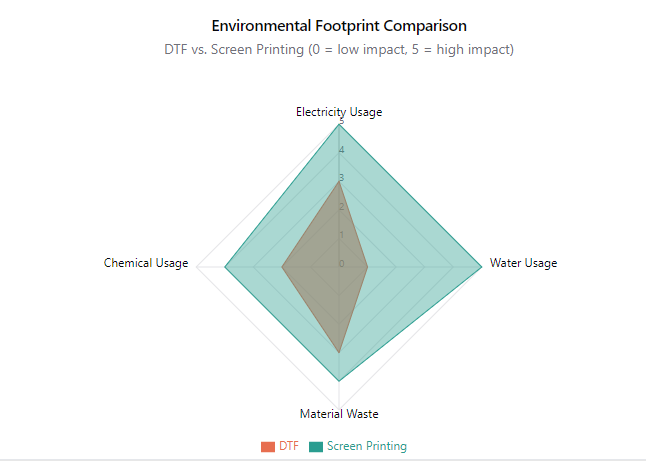Select the Chemical Usage axis label
The width and height of the screenshot is (646, 461).
(146, 264)
